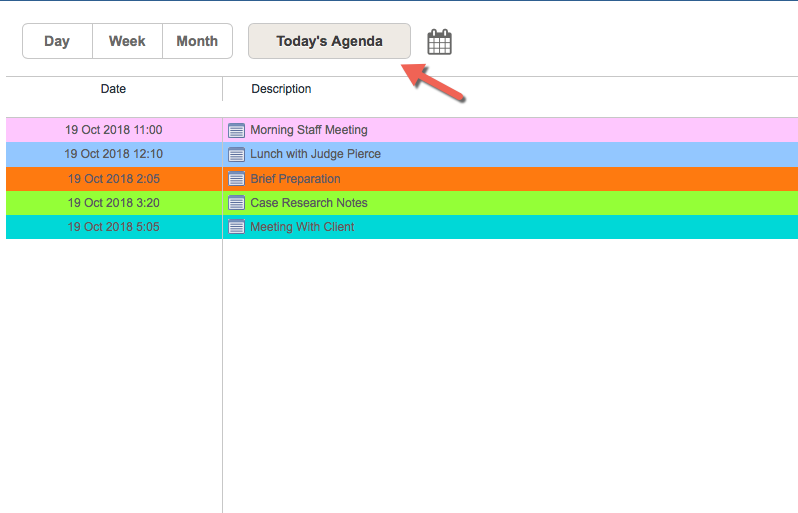The height and width of the screenshot is (513, 798).
Task: Open the calendar date picker icon
Action: point(439,42)
